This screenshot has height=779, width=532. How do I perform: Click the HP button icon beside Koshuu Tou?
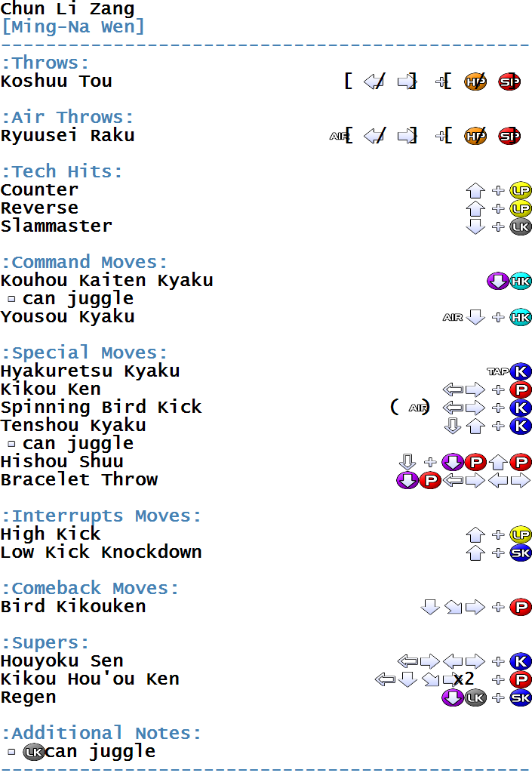point(475,82)
